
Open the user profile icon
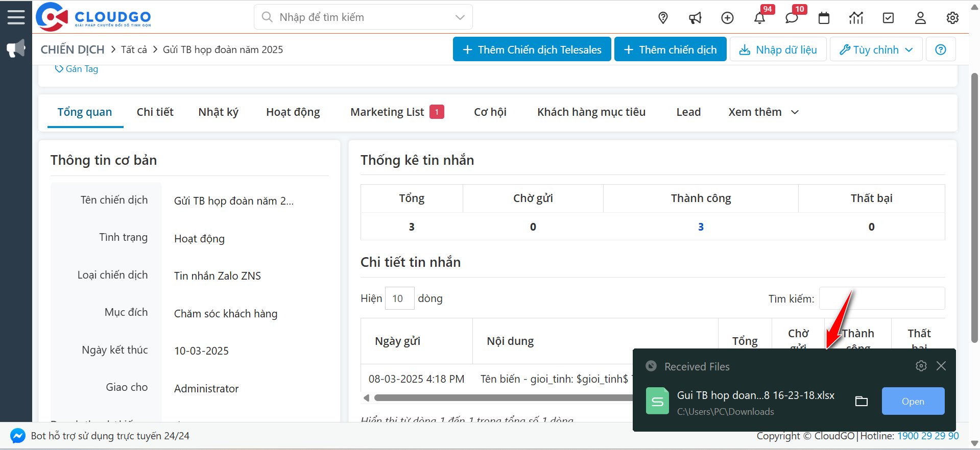coord(920,18)
